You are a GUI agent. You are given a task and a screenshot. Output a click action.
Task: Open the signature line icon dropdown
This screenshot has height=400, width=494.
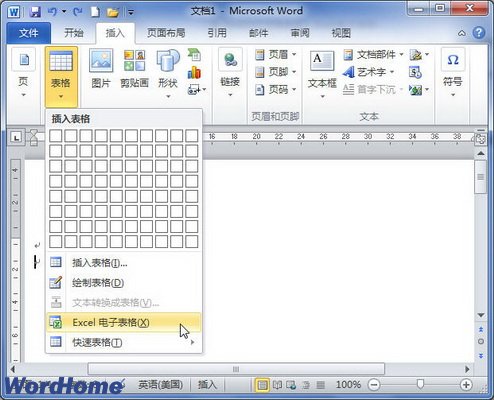[419, 55]
